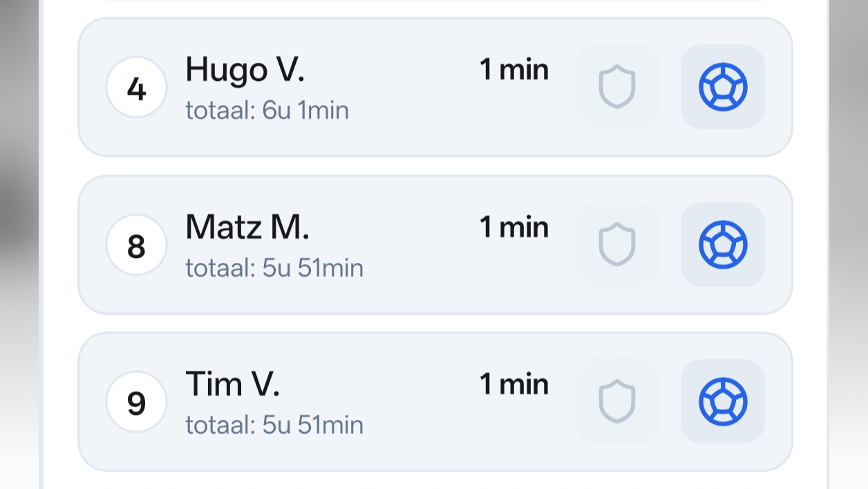Click the soccer ball icon for Hugo V.
The width and height of the screenshot is (868, 489).
tap(722, 87)
